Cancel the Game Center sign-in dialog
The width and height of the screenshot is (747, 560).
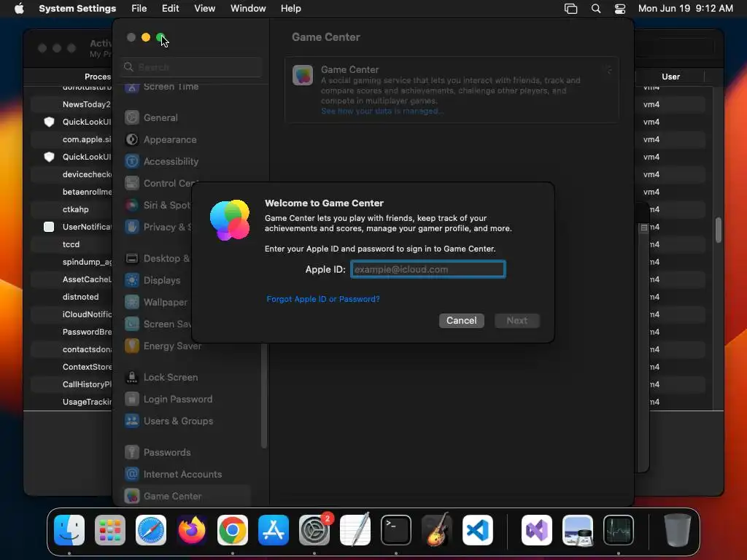point(461,321)
